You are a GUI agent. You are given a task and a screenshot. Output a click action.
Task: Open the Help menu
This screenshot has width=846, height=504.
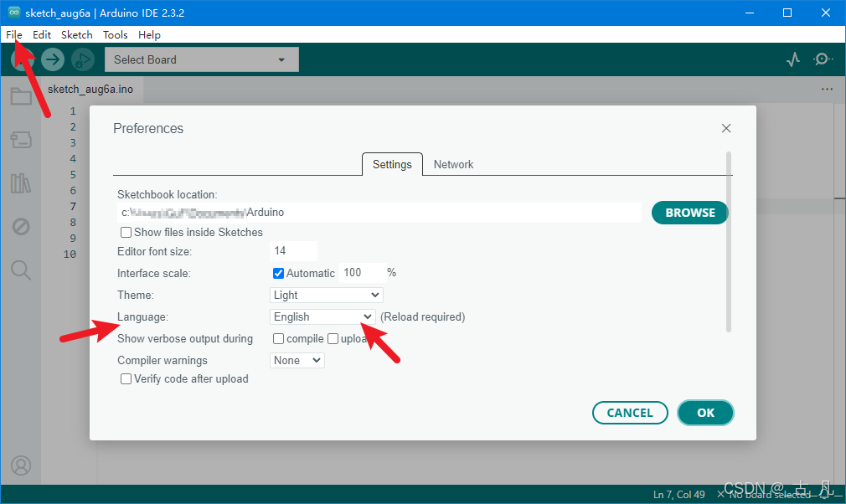pos(149,34)
